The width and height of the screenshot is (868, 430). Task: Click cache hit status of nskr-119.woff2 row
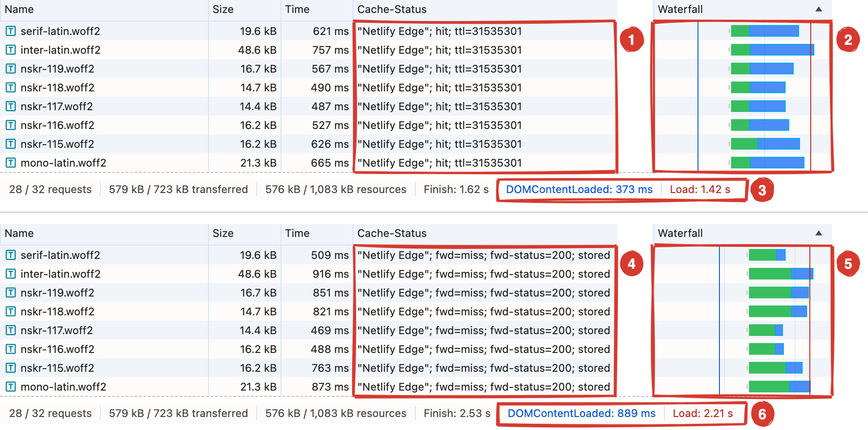[x=440, y=69]
